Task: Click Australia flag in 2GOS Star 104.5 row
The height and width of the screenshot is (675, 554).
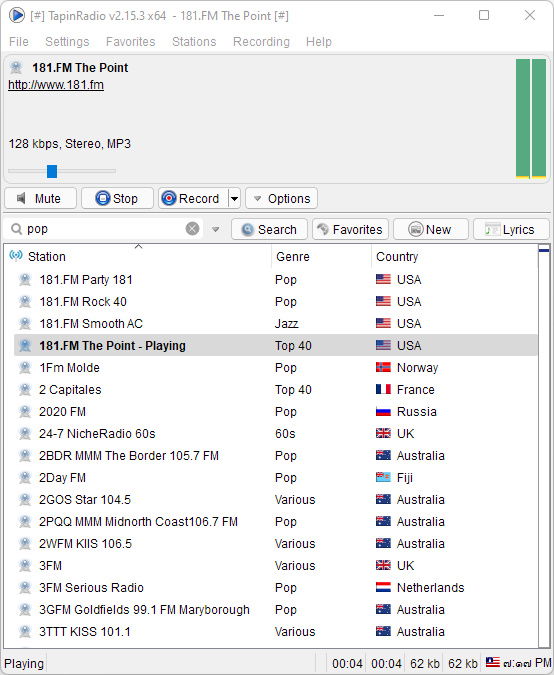Action: (x=383, y=499)
